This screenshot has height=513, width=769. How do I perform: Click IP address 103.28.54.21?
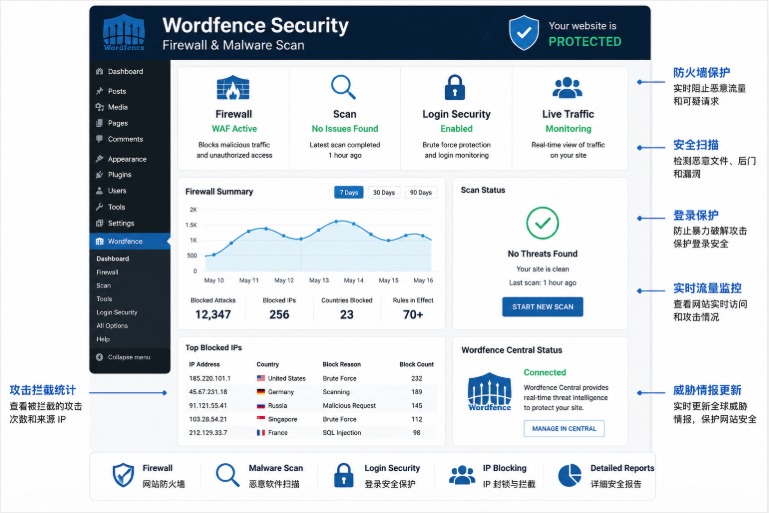(x=208, y=419)
